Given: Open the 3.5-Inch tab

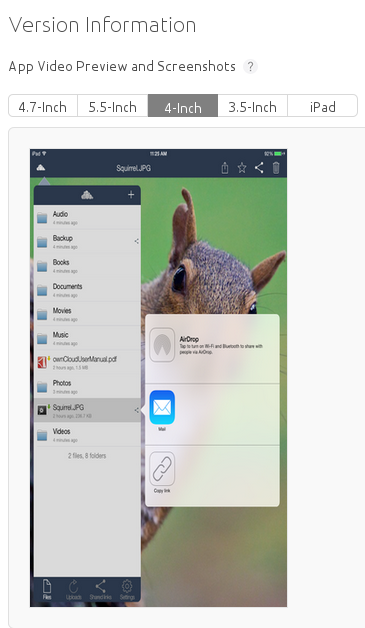Looking at the screenshot, I should pyautogui.click(x=252, y=106).
